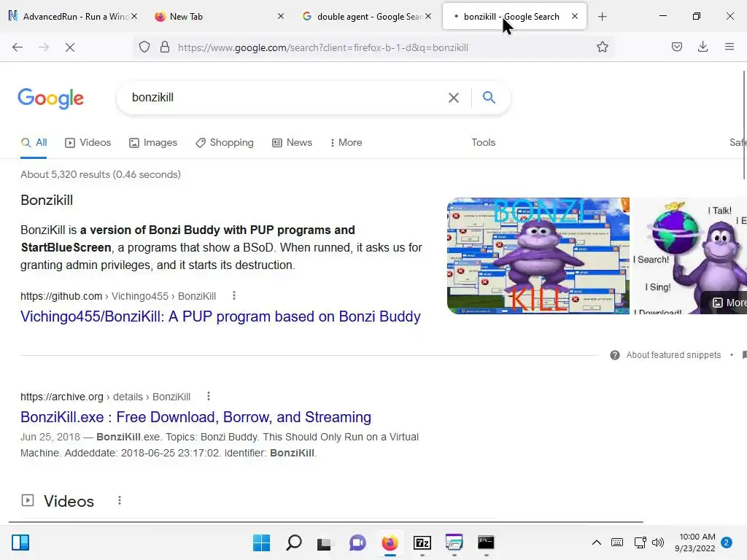The height and width of the screenshot is (560, 747).
Task: Open the taskbar clock showing 10:00 AM
Action: tap(695, 542)
